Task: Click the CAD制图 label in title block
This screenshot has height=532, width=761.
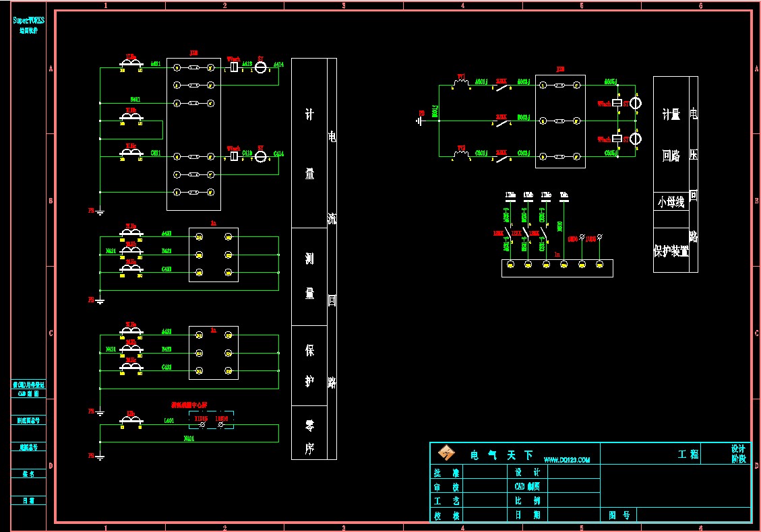Action: click(527, 486)
